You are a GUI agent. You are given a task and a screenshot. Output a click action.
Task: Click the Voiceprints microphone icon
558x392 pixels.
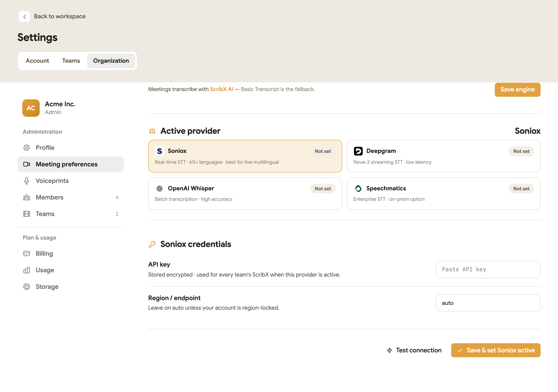pyautogui.click(x=27, y=181)
